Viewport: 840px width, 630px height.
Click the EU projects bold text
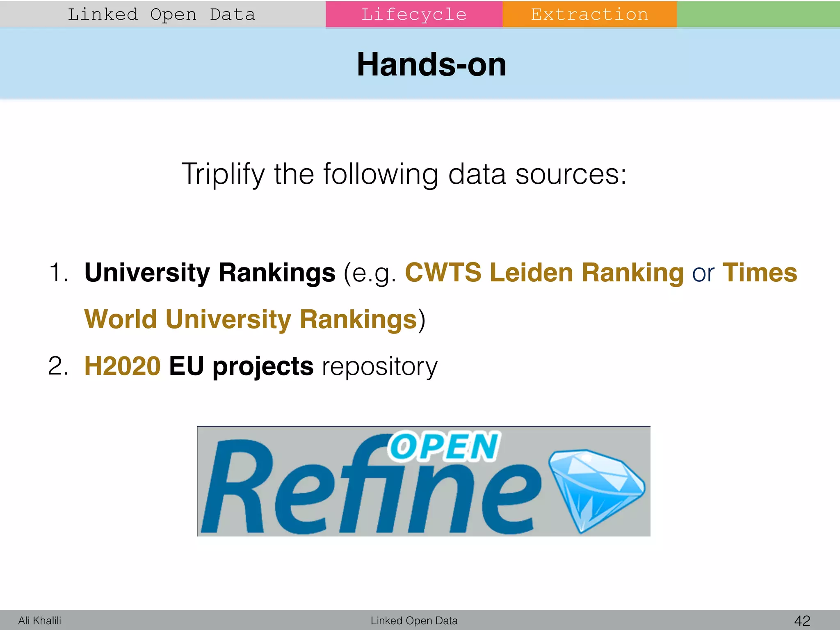241,366
